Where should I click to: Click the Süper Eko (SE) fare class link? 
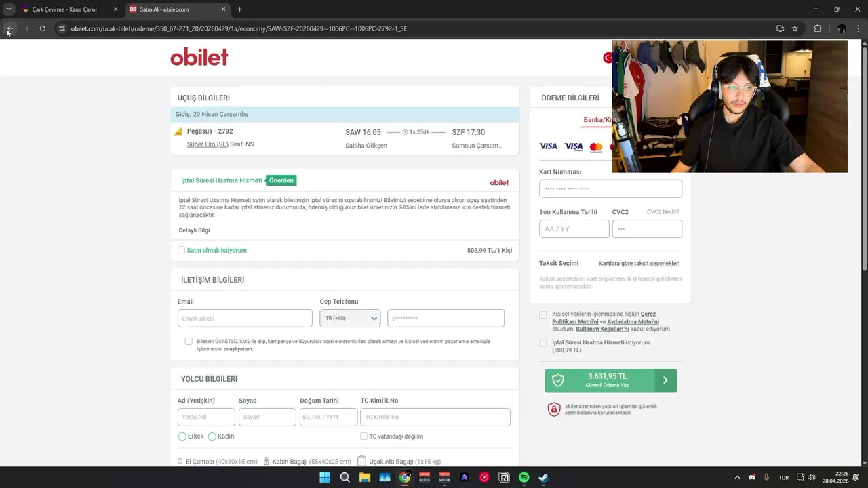coord(208,144)
